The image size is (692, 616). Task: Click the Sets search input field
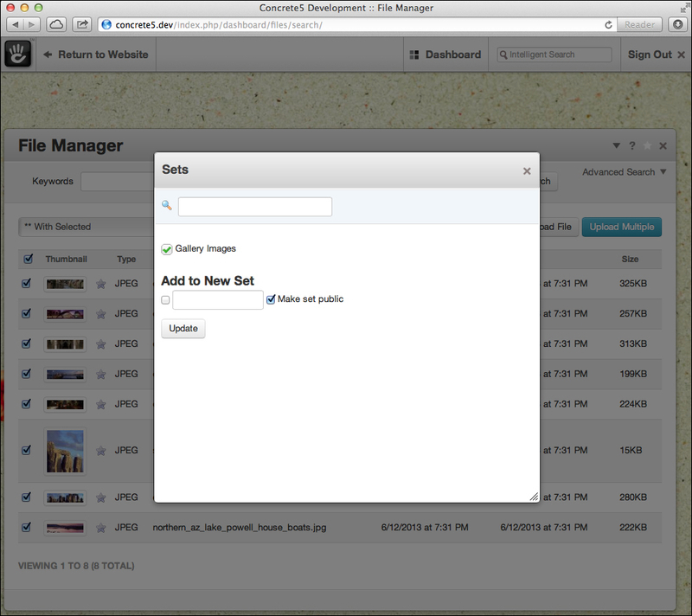[x=255, y=207]
